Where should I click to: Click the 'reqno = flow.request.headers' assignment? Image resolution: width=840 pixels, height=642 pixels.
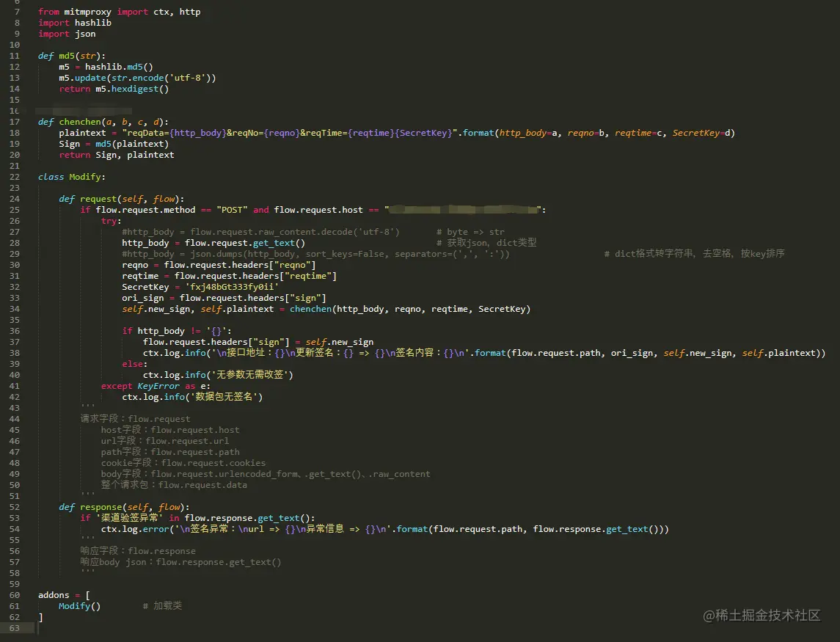[x=219, y=265]
